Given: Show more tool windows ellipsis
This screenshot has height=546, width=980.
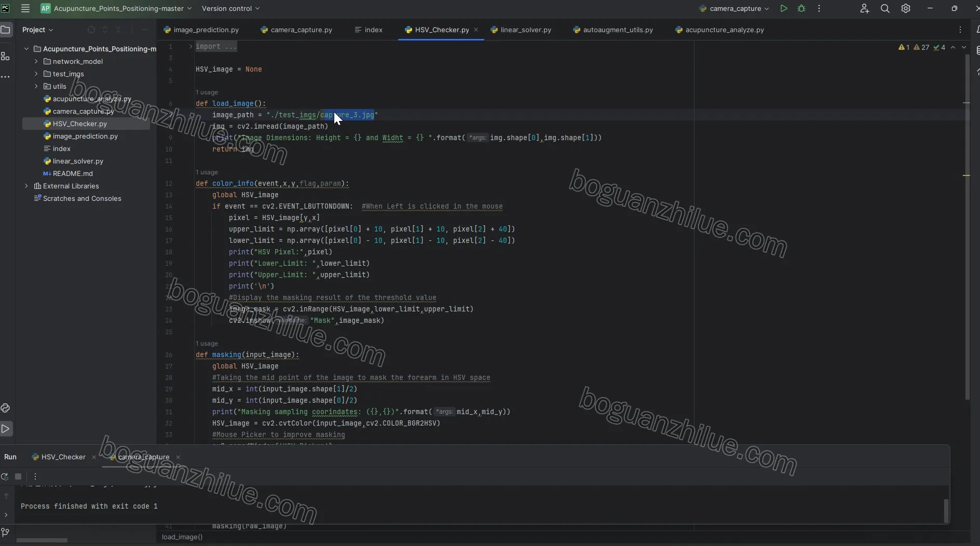Looking at the screenshot, I should pos(6,77).
